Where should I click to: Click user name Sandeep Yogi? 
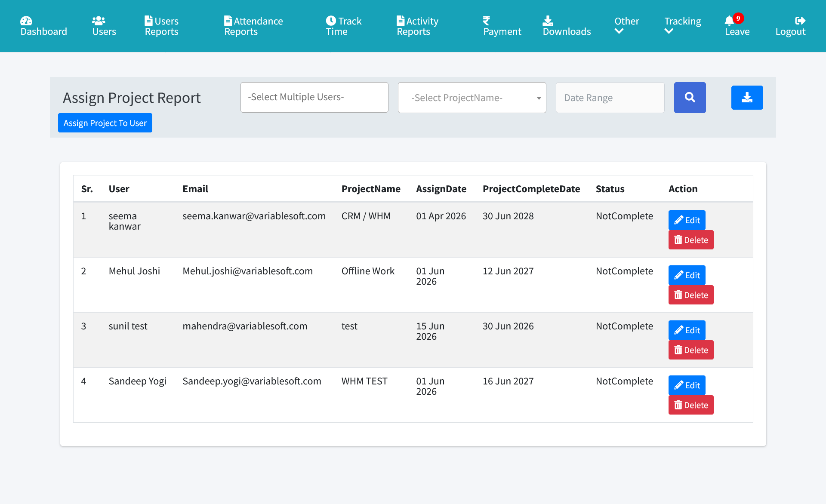[137, 381]
